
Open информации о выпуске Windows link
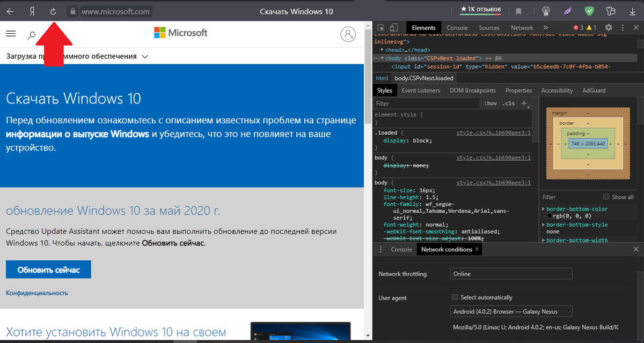(x=77, y=134)
